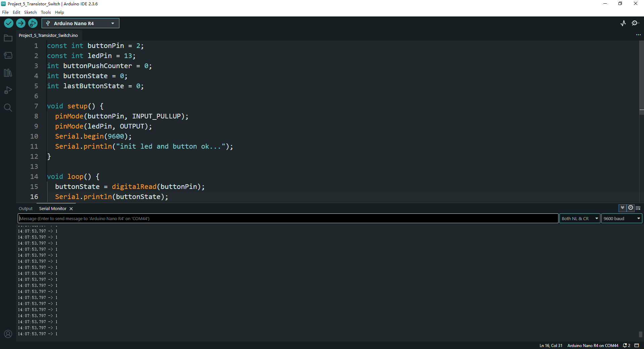Start debugging with the Debug button
644x349 pixels.
coord(33,23)
